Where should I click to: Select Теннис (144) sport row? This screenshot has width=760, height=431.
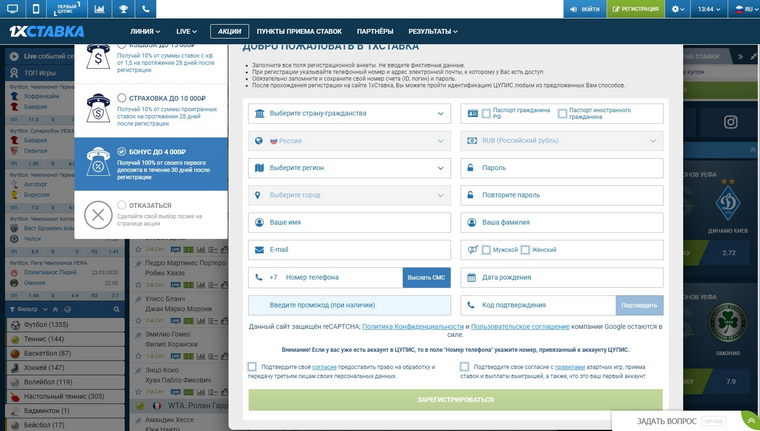pyautogui.click(x=65, y=339)
